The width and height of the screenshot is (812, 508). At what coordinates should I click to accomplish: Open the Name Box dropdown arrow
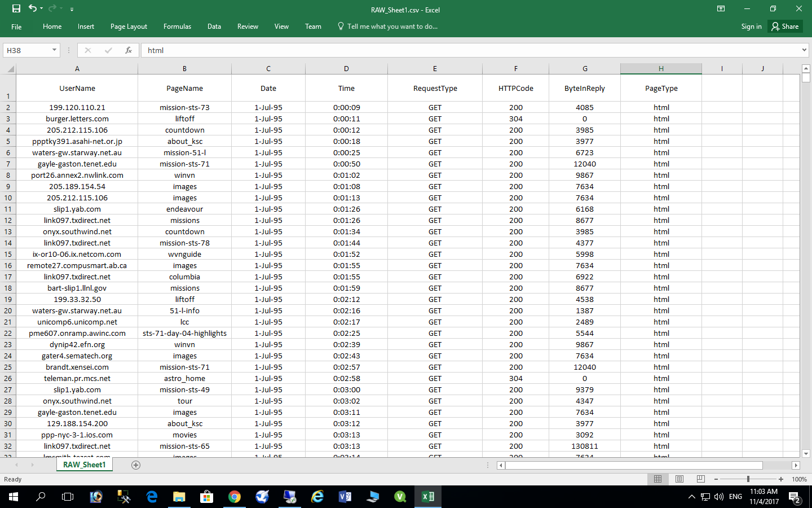tap(54, 50)
